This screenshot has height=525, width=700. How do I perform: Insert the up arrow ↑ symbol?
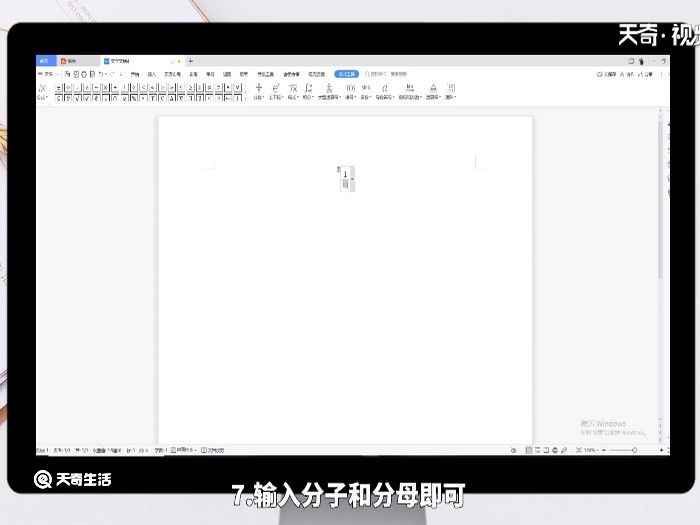pos(238,98)
